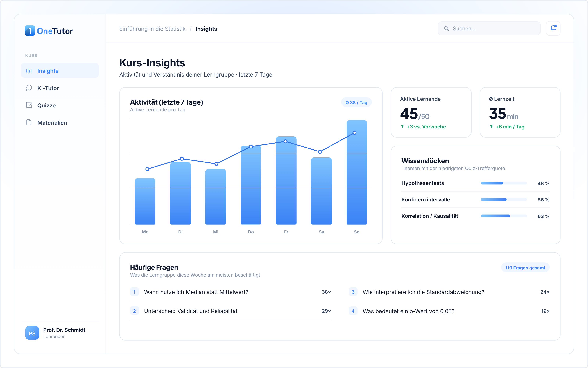This screenshot has height=368, width=588.
Task: Click the Sunday (So) activity bar
Action: coord(357,172)
